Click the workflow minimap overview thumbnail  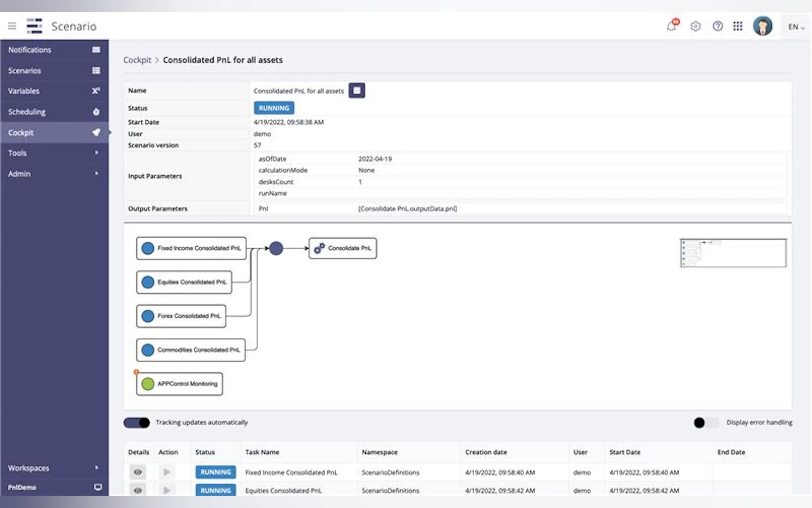click(733, 253)
